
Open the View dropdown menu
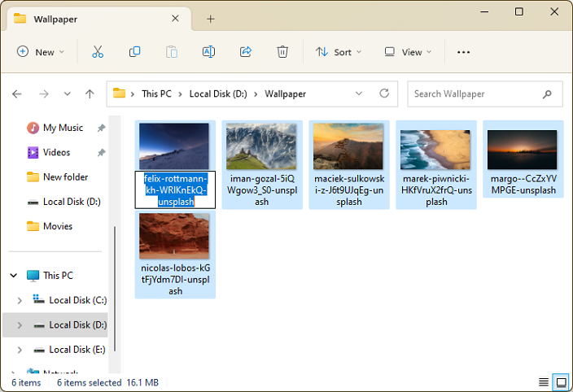408,52
